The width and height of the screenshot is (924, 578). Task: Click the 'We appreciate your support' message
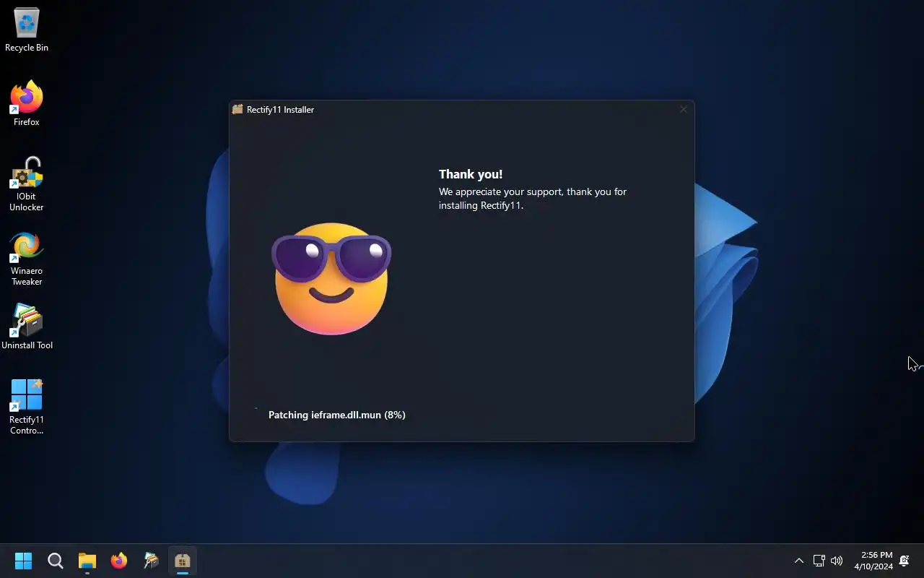(x=533, y=199)
